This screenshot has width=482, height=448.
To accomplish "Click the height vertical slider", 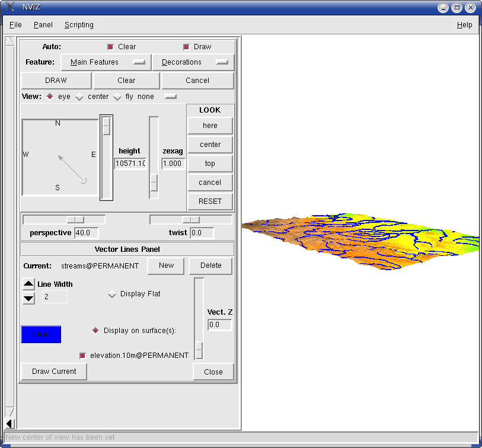I will [106, 158].
